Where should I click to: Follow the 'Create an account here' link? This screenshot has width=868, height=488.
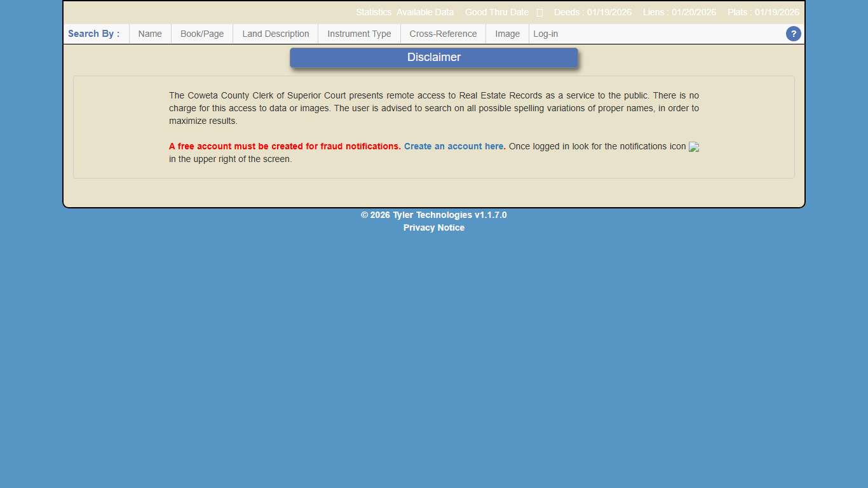pyautogui.click(x=454, y=147)
